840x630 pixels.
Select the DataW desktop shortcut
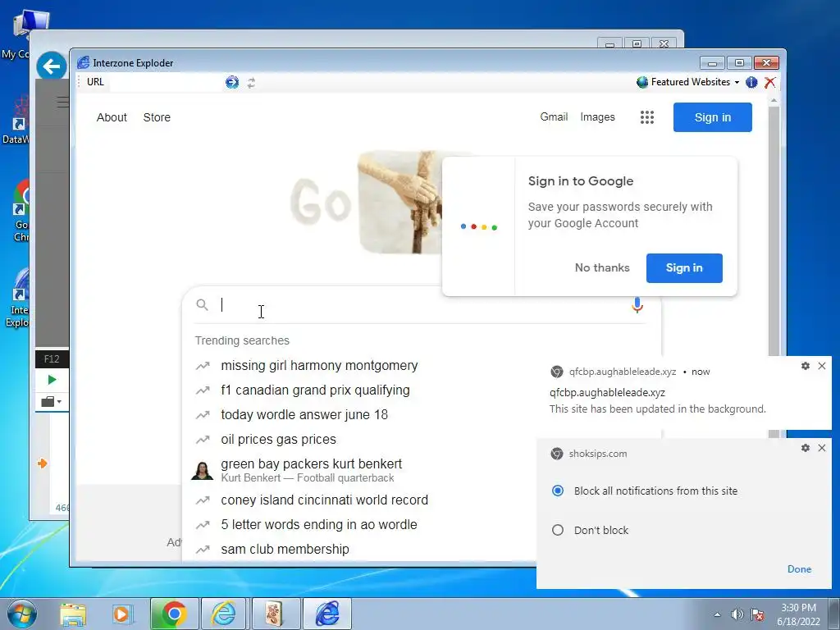pyautogui.click(x=17, y=120)
